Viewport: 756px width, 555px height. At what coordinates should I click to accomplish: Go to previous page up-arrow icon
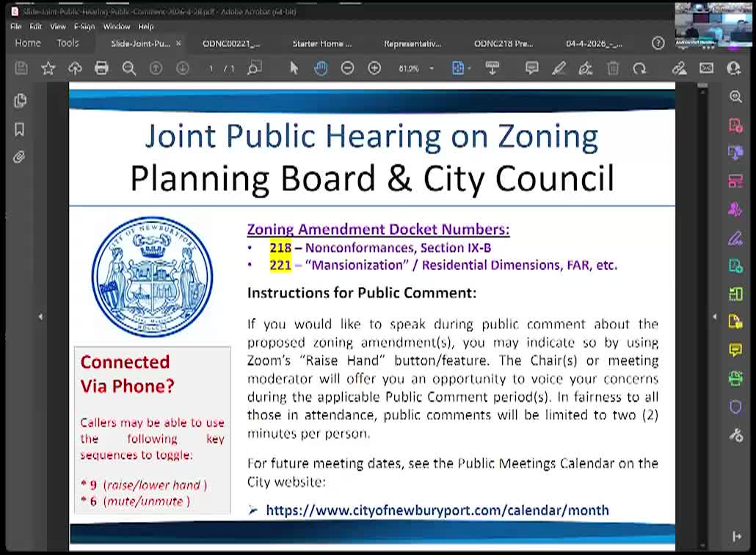click(156, 68)
